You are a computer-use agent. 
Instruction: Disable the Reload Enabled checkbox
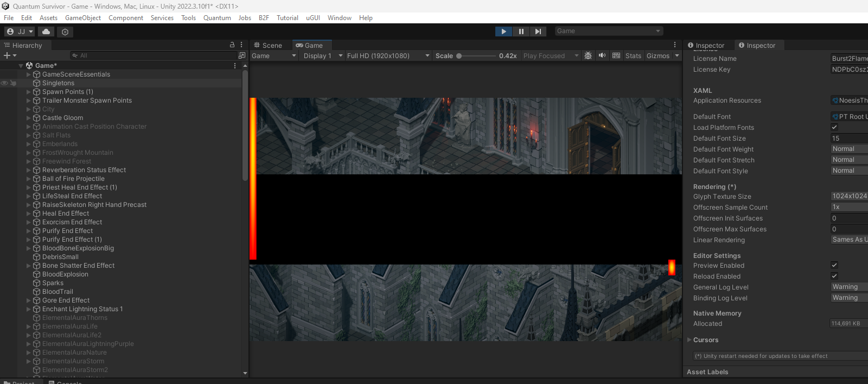(834, 276)
